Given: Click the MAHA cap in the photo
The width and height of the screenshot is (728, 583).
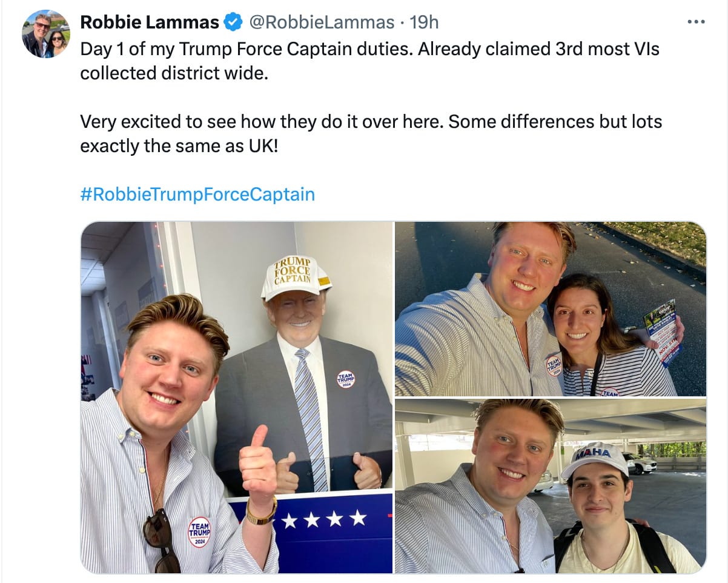Looking at the screenshot, I should click(x=594, y=458).
